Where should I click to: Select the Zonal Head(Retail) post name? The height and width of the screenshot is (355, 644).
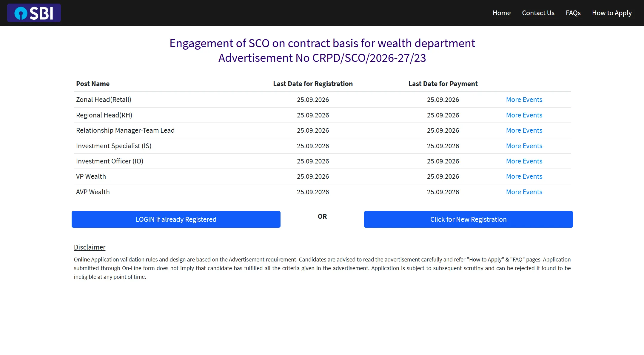[104, 100]
